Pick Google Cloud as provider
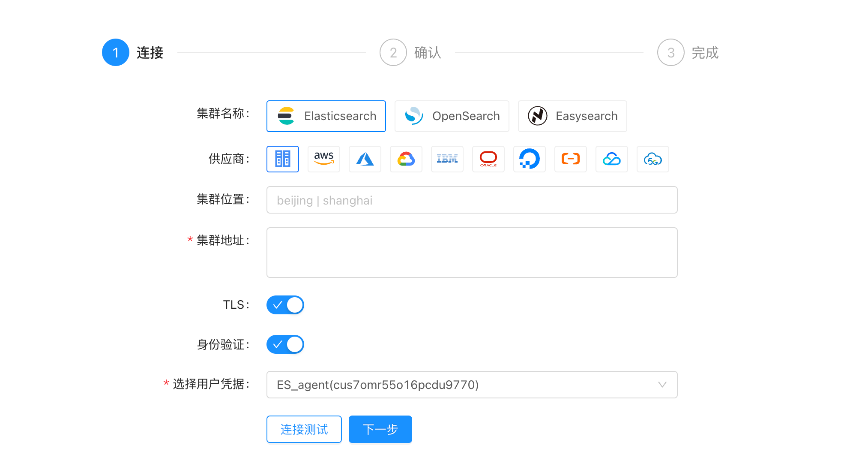The image size is (868, 470). click(406, 159)
